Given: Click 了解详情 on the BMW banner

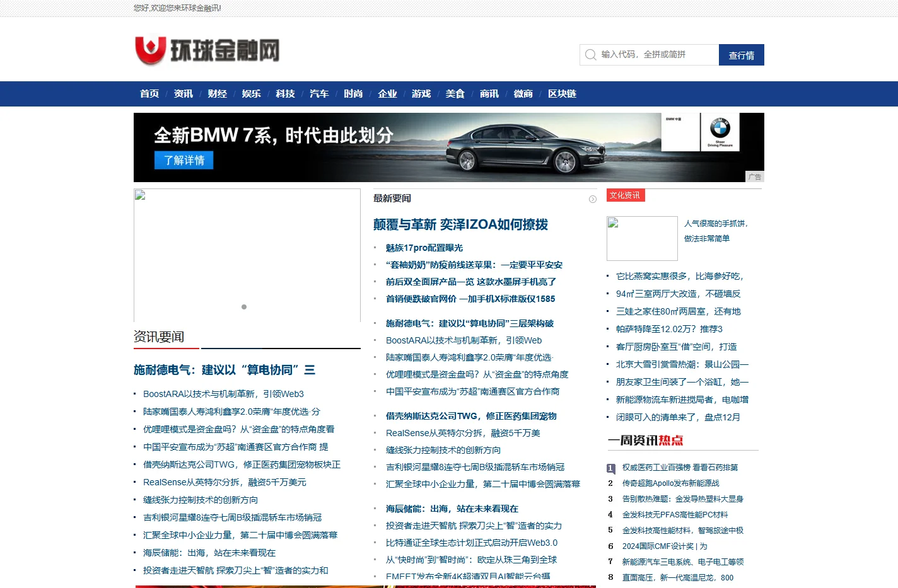Looking at the screenshot, I should pyautogui.click(x=184, y=160).
